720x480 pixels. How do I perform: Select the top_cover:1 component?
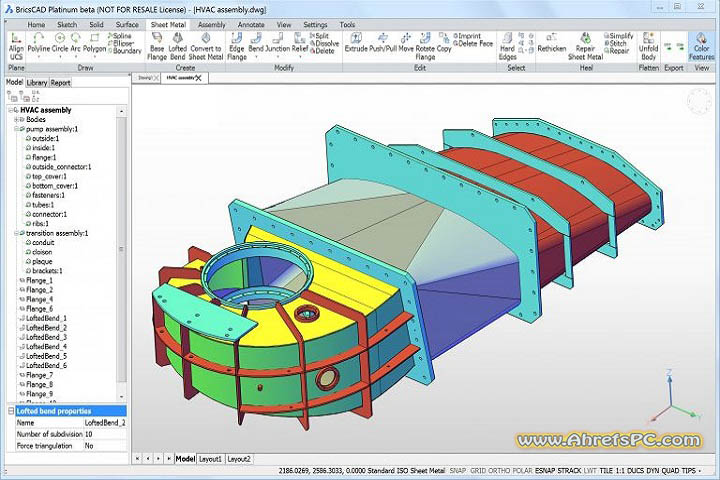pyautogui.click(x=49, y=176)
